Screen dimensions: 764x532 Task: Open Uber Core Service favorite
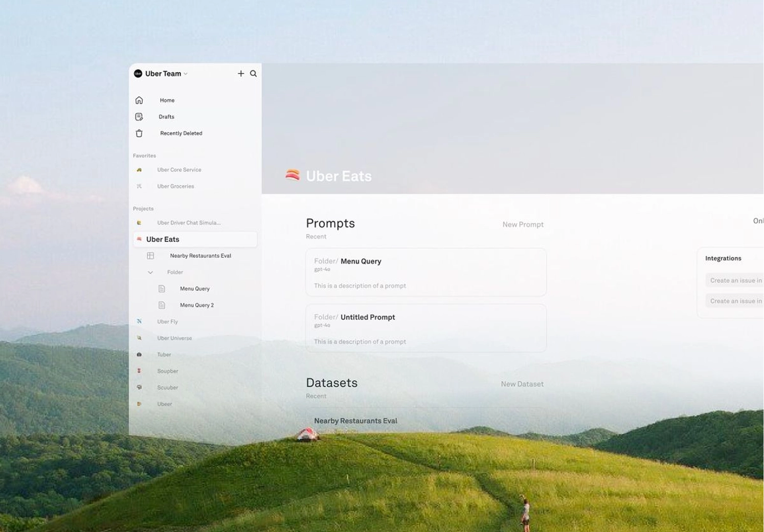coord(179,170)
